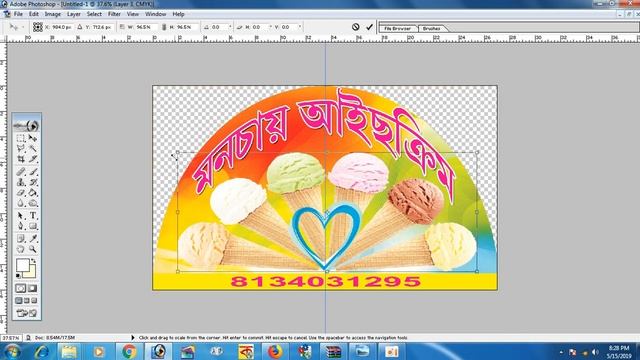This screenshot has height=360, width=640.
Task: Click the reference point location grid
Action: pos(38,27)
